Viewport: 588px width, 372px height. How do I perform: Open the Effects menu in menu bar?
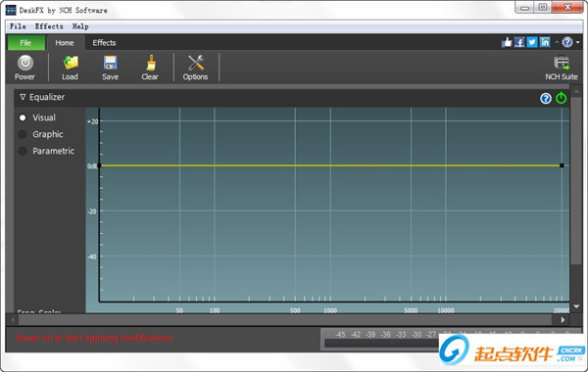[x=49, y=26]
